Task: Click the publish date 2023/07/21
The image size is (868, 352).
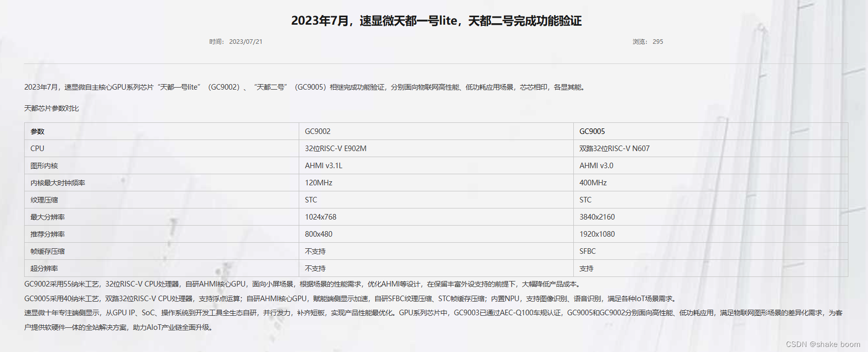Action: [245, 42]
